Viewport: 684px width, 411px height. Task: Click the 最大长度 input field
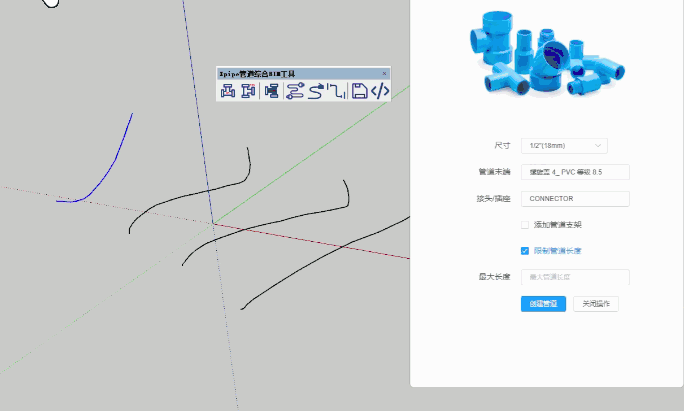[575, 277]
